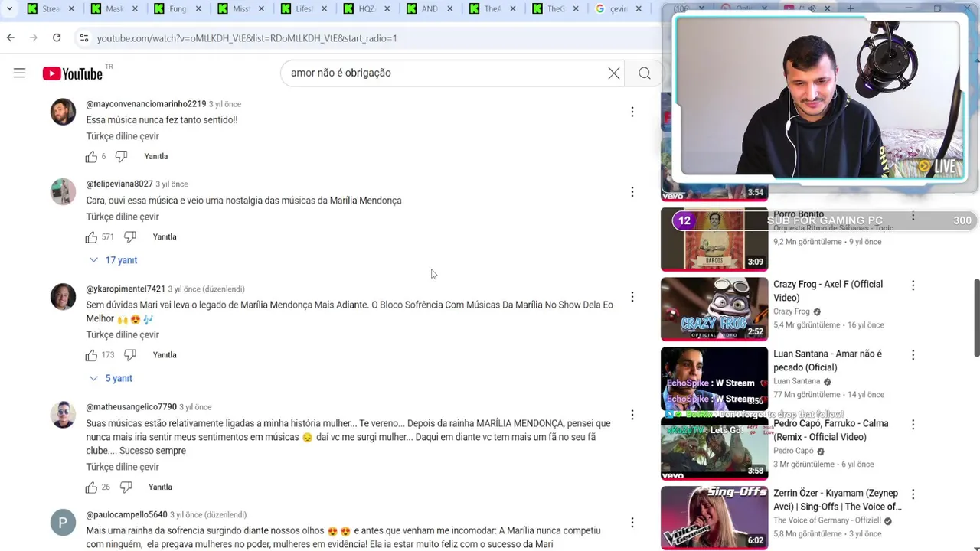Viewport: 980px width, 551px height.
Task: Expand 17 yanıt replies
Action: point(113,260)
